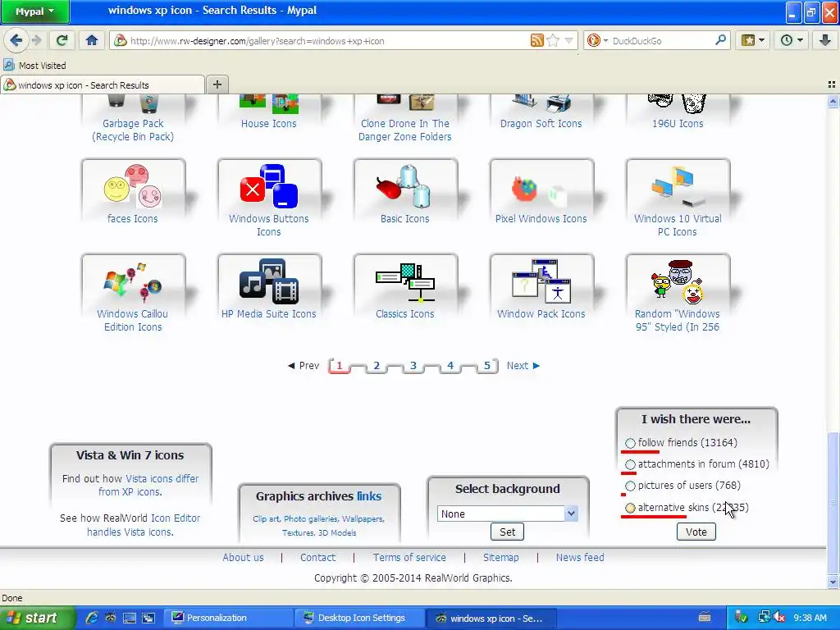Open the Downloads arrow icon
The width and height of the screenshot is (840, 630).
click(825, 40)
